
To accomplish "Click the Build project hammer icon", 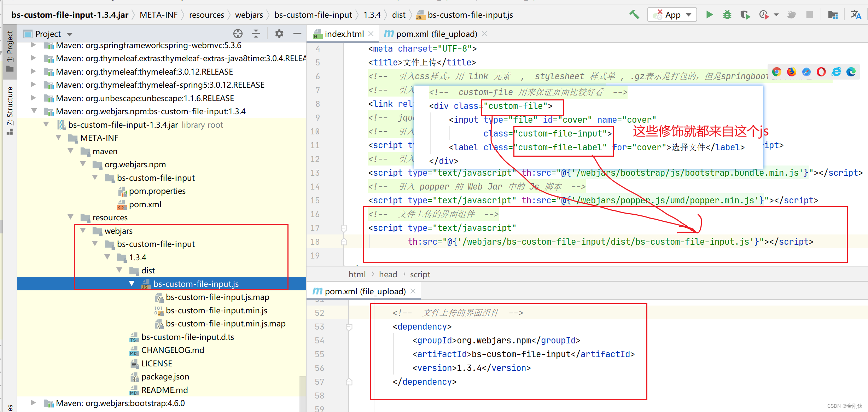I will 635,13.
